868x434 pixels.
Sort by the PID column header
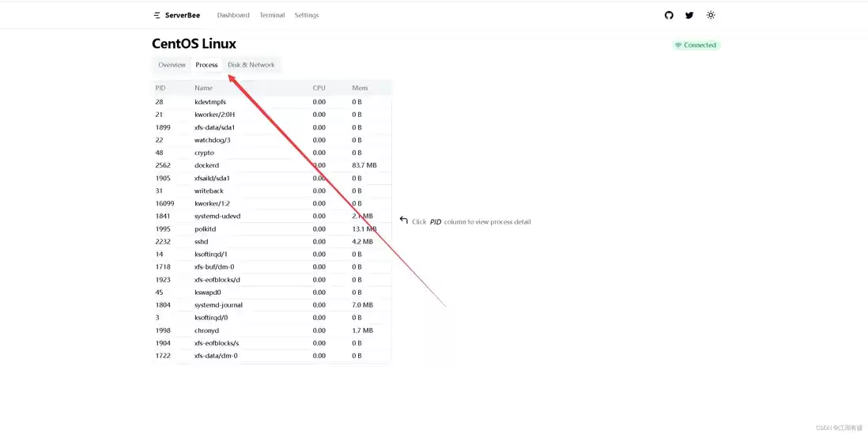(x=160, y=88)
